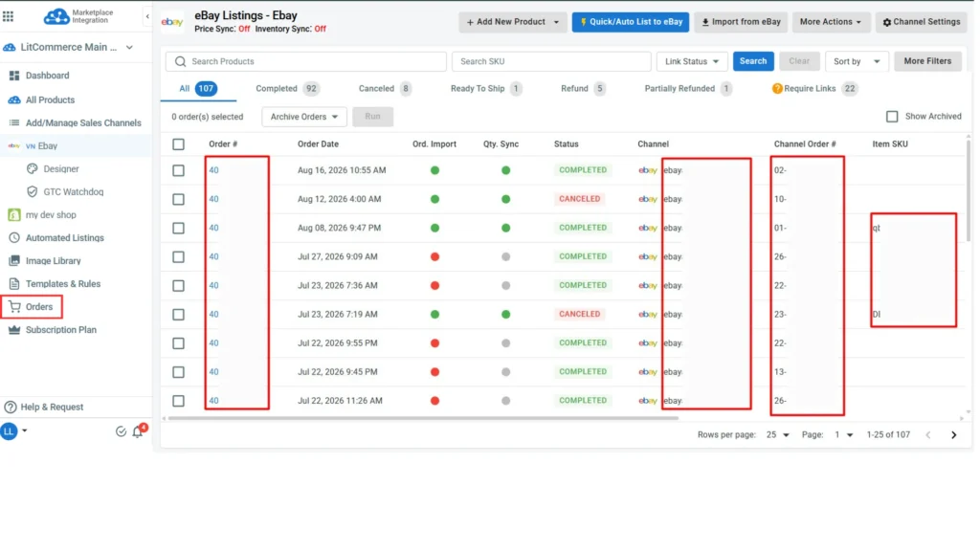Click the search magnifier icon

tap(180, 62)
